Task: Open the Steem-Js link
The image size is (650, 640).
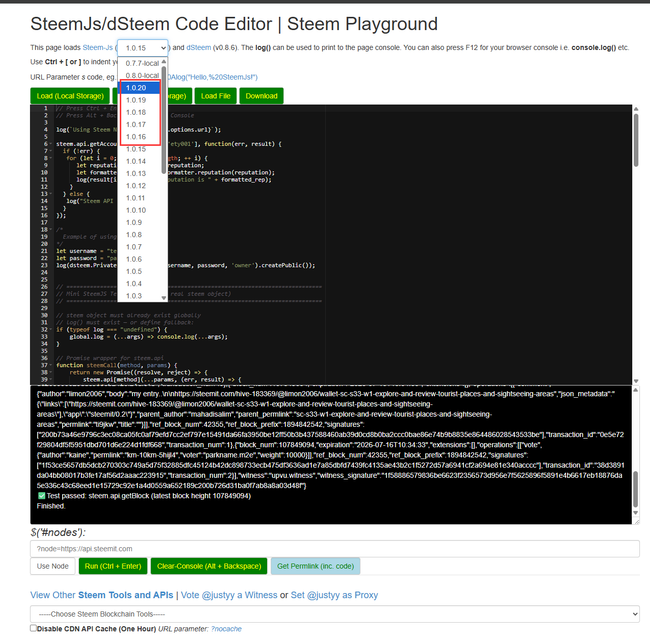Action: tap(98, 48)
